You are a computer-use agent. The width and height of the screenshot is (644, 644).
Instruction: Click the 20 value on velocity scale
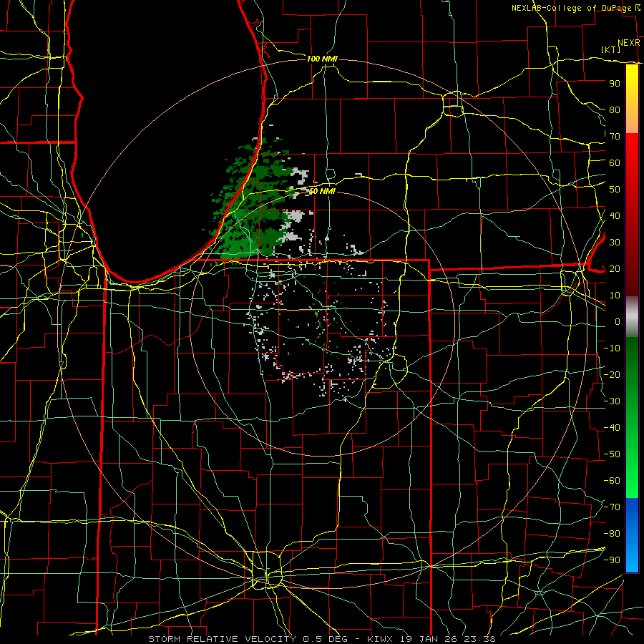point(615,268)
